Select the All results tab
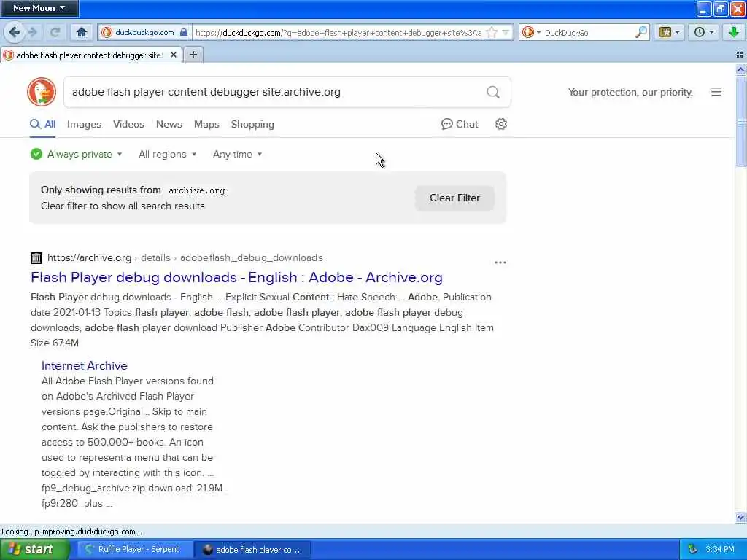Image resolution: width=747 pixels, height=560 pixels. pos(43,124)
